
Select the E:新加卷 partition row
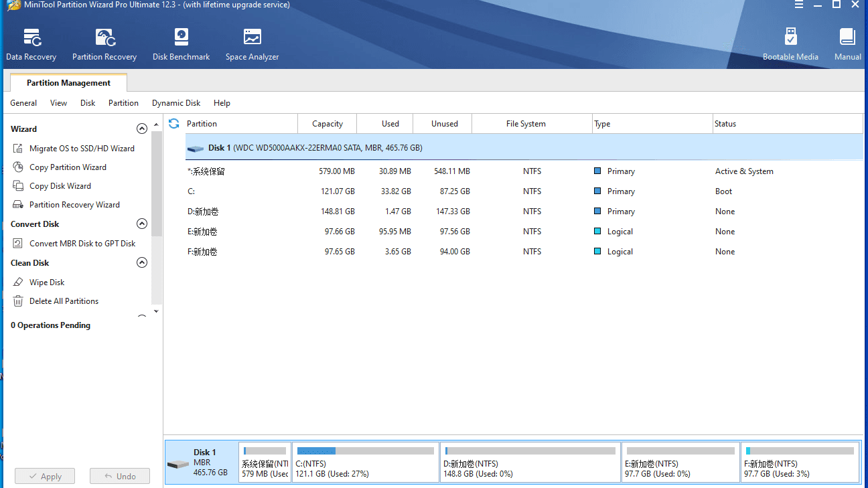tap(524, 232)
